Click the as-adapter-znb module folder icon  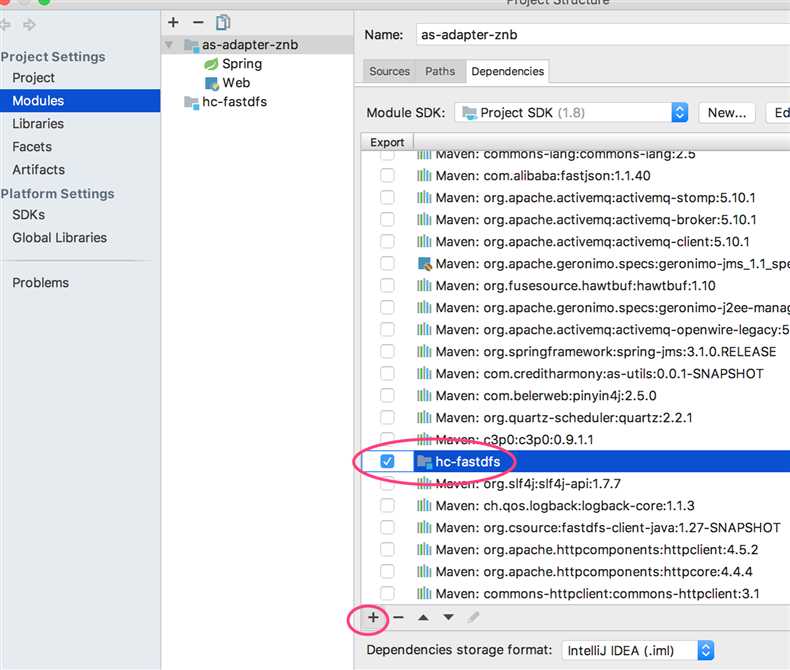191,45
